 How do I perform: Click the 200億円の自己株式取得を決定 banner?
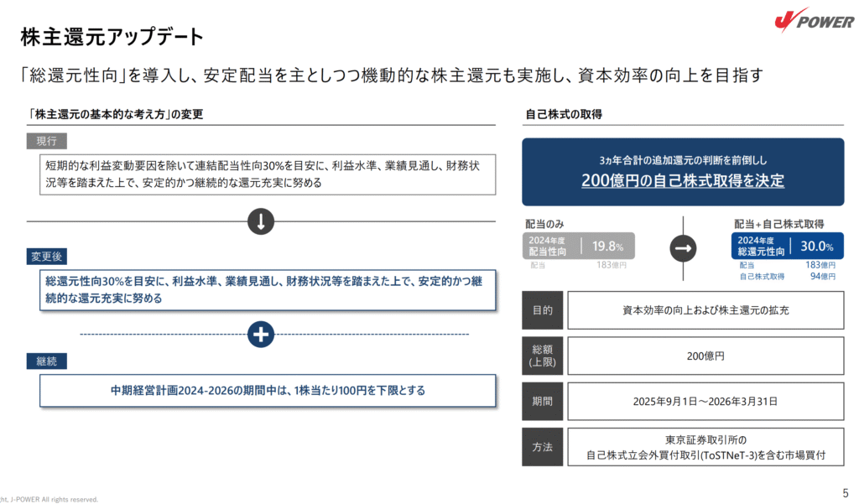coord(683,172)
